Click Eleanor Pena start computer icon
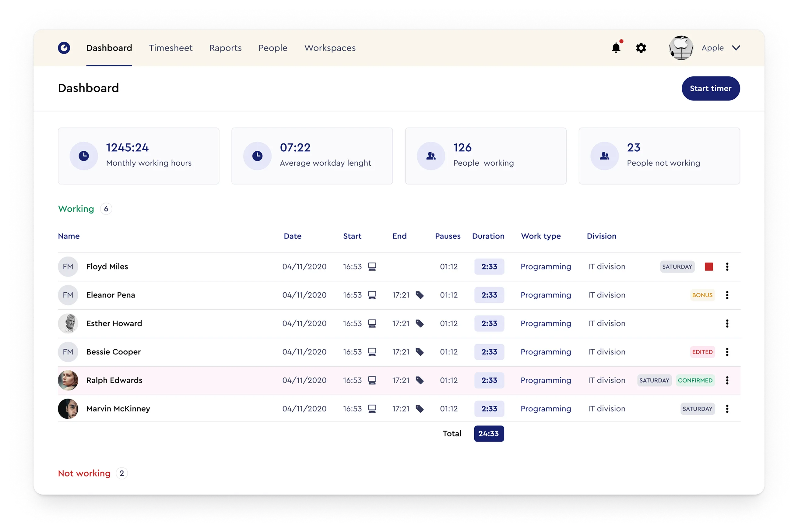 [x=372, y=295]
